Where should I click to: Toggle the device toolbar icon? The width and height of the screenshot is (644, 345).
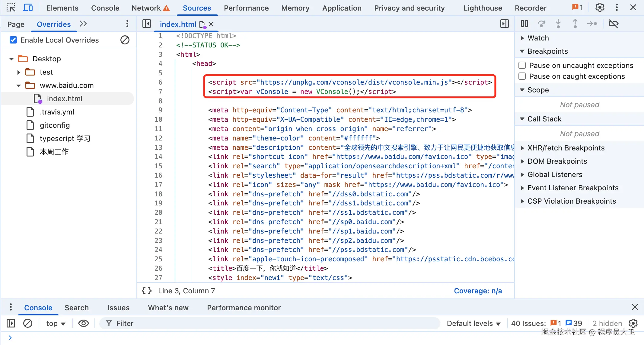coord(28,8)
